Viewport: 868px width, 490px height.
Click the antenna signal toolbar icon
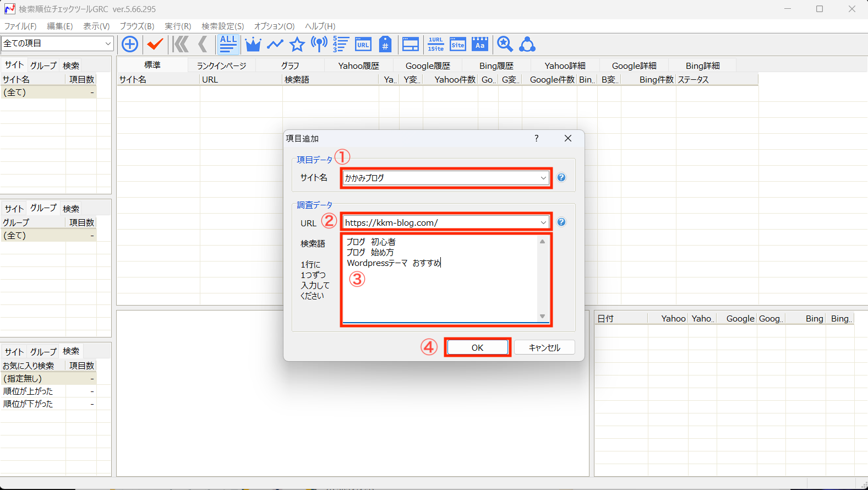319,44
